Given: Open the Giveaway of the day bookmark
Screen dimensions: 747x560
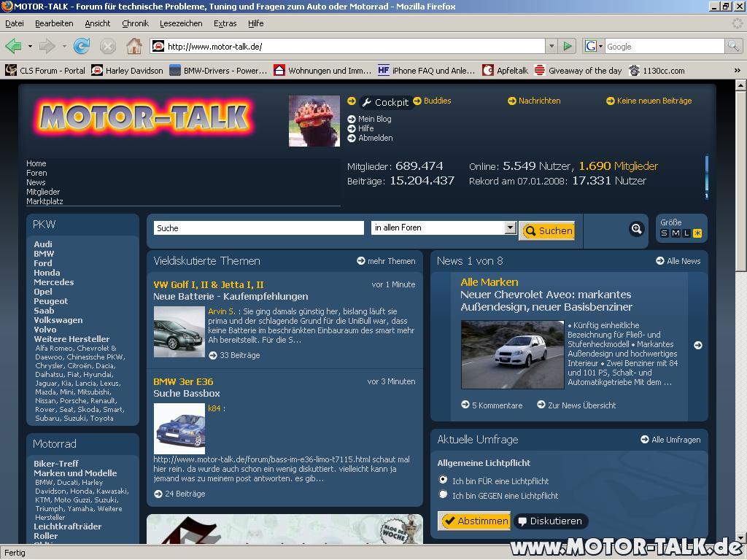Looking at the screenshot, I should (578, 71).
